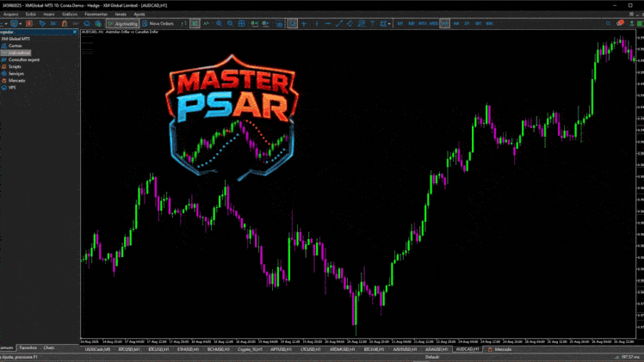The width and height of the screenshot is (644, 362).
Task: Expand Consultor expert in navigator
Action: coord(21,59)
